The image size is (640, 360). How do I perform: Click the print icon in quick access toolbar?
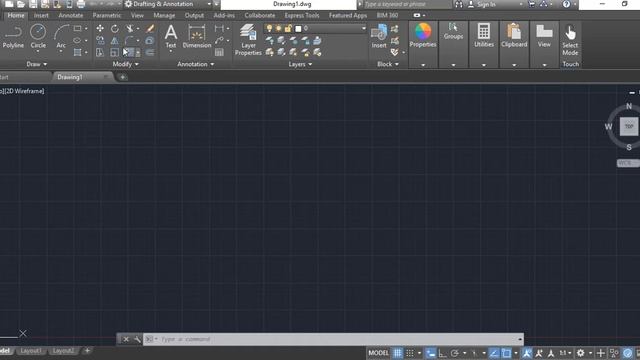(x=81, y=4)
